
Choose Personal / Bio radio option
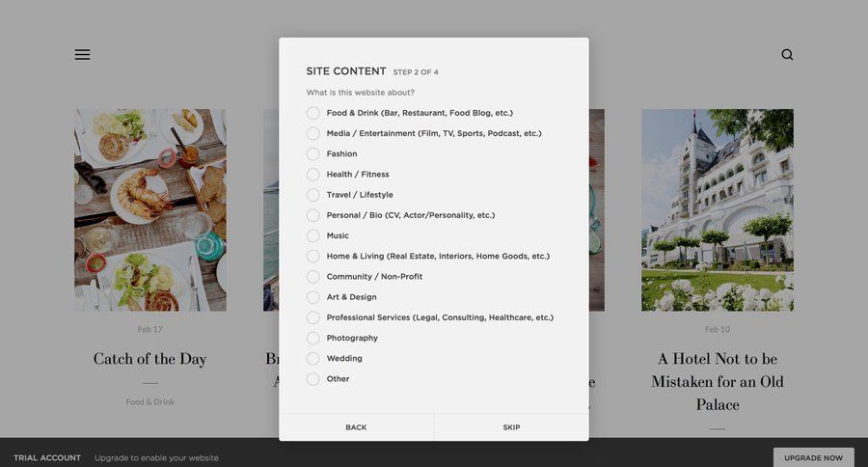coord(313,215)
